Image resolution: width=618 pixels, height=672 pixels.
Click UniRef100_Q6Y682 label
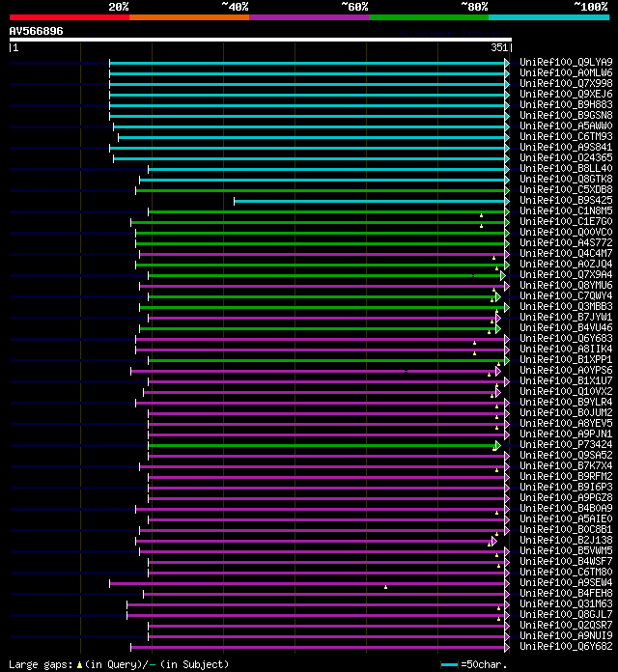click(566, 646)
